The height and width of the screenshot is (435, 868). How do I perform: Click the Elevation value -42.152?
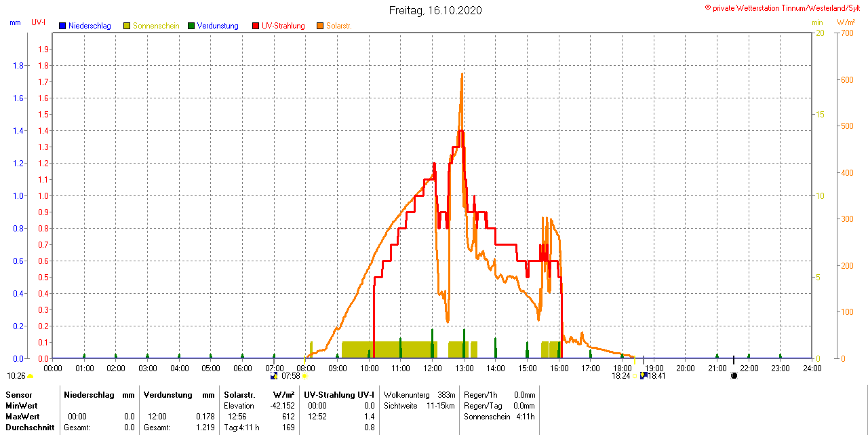tap(281, 405)
